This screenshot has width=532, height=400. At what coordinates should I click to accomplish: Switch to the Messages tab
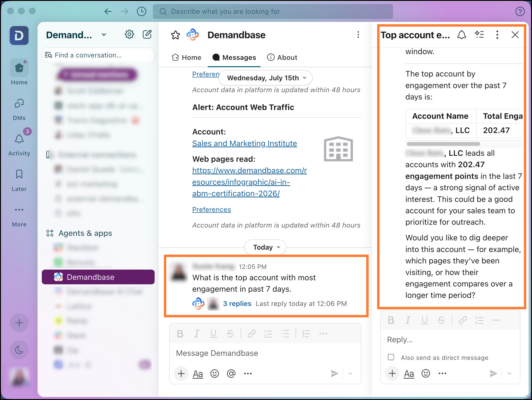point(234,57)
